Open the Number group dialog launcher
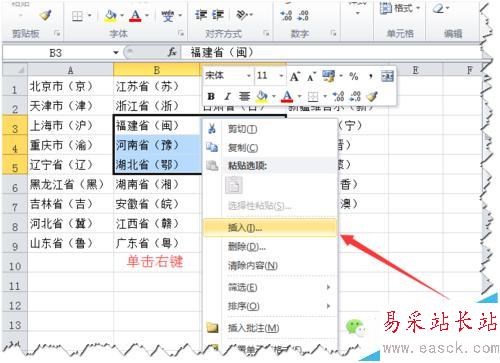The image size is (500, 363). 333,33
